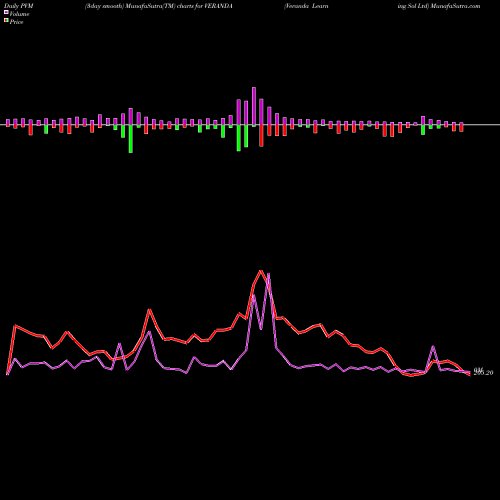Click the red-green Price legend swatch
Viewport: 500px width, 500px height.
6,21
